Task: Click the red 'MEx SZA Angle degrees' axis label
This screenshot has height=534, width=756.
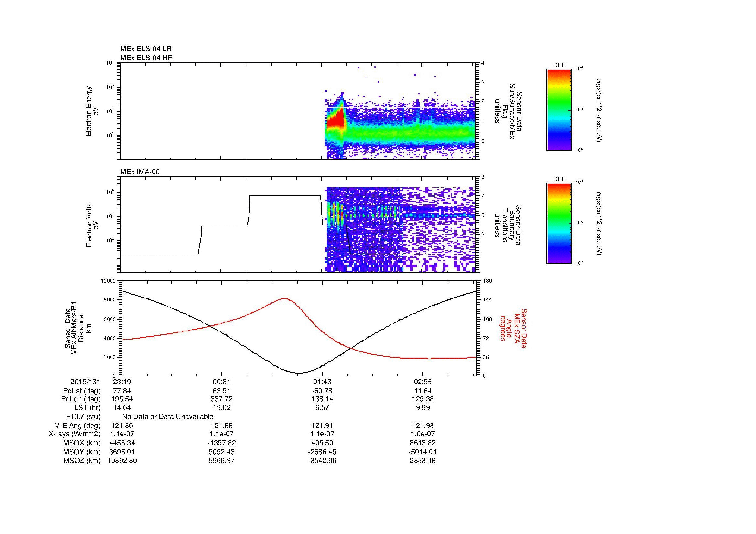Action: 513,328
